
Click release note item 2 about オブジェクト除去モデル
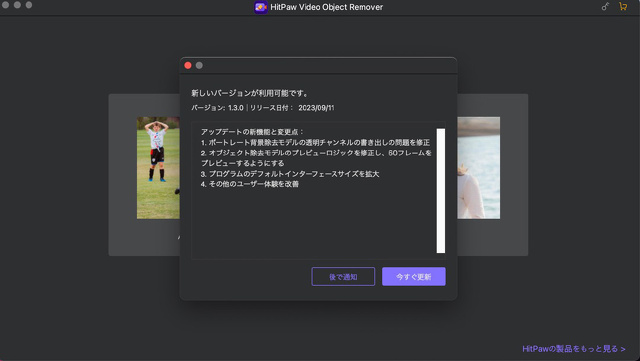coord(316,158)
